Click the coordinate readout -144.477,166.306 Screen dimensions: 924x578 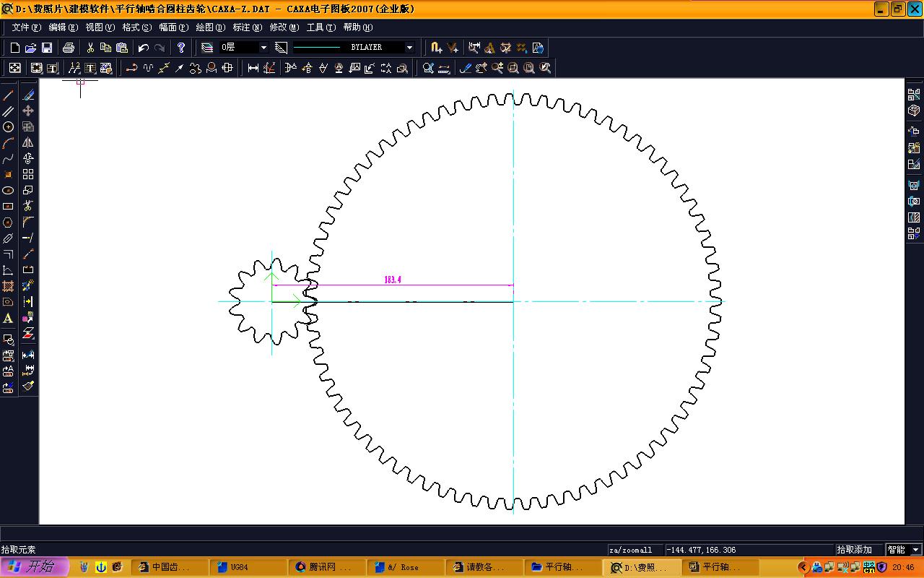tap(749, 550)
